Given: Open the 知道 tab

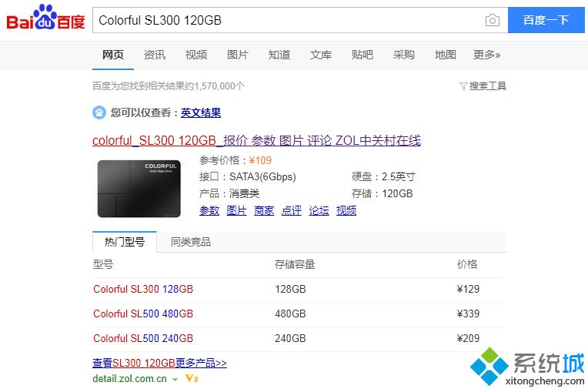Looking at the screenshot, I should pos(279,55).
